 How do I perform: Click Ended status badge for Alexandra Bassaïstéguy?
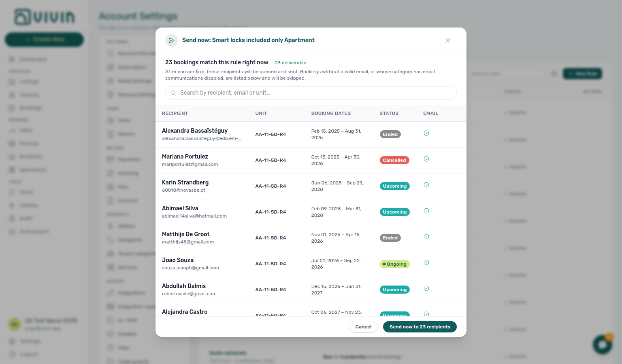390,134
